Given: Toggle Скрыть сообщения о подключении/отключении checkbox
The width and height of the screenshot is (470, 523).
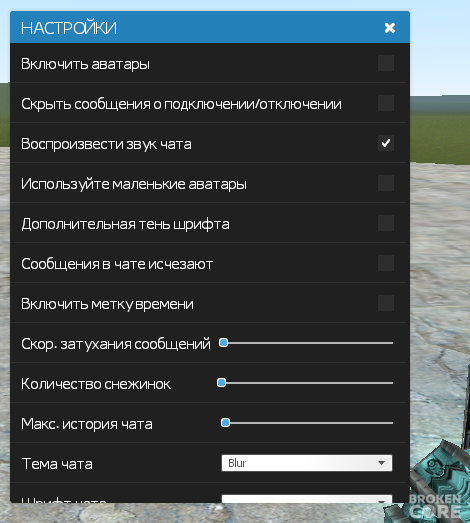Looking at the screenshot, I should (386, 103).
